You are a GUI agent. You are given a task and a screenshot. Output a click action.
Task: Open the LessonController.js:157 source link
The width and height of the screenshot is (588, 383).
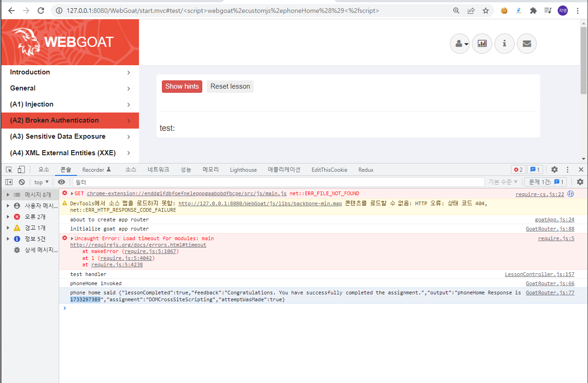(x=539, y=274)
